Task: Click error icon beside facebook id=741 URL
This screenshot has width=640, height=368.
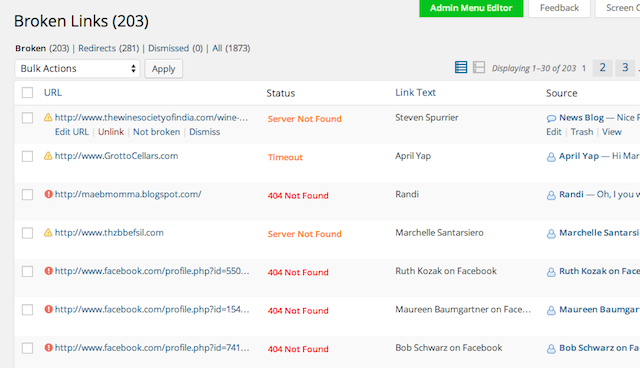Action: click(x=49, y=348)
